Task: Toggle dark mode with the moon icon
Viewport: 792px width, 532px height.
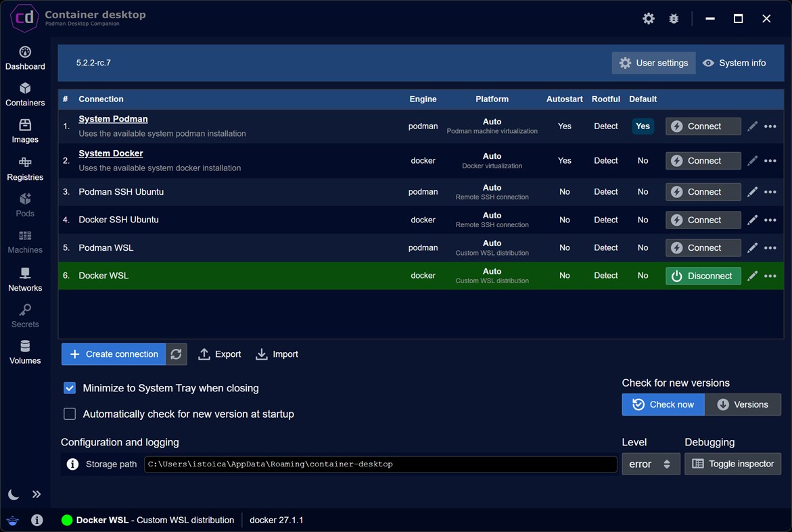Action: (14, 494)
